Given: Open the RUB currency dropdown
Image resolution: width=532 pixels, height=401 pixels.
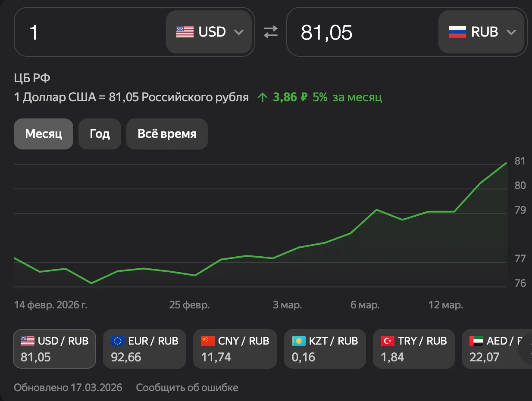Looking at the screenshot, I should click(x=482, y=32).
